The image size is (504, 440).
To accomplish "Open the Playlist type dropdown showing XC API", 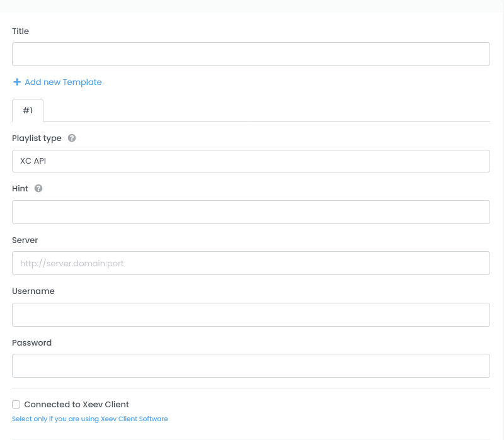I will (x=251, y=161).
